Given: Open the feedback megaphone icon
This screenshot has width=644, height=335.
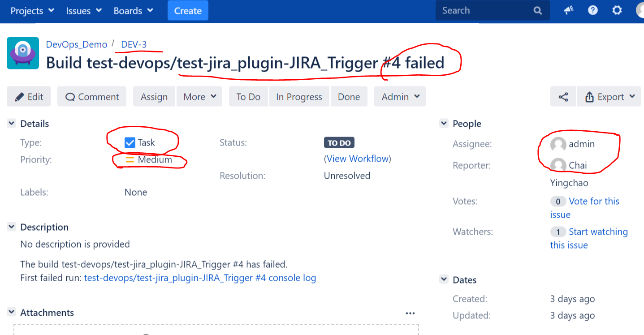Looking at the screenshot, I should pos(568,10).
